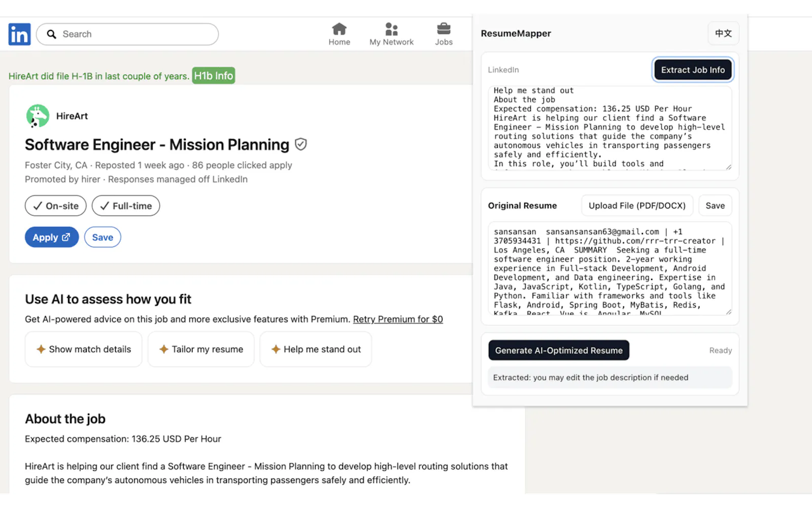Open the My Network navigation icon
Image resolution: width=812 pixels, height=508 pixels.
click(x=391, y=29)
